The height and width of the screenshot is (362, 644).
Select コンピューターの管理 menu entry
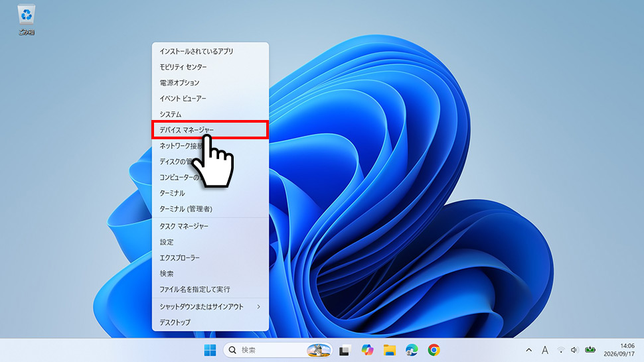coord(210,178)
